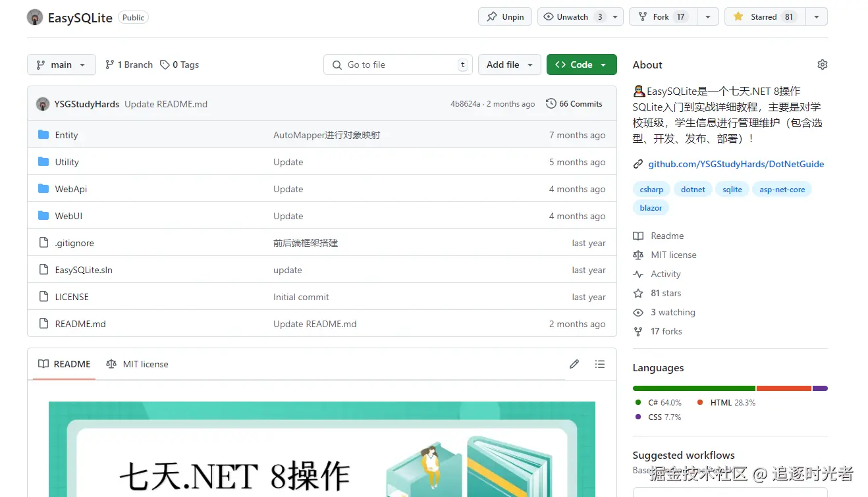Click the YSGStudyHards commit author avatar
The height and width of the screenshot is (497, 868).
tap(43, 104)
